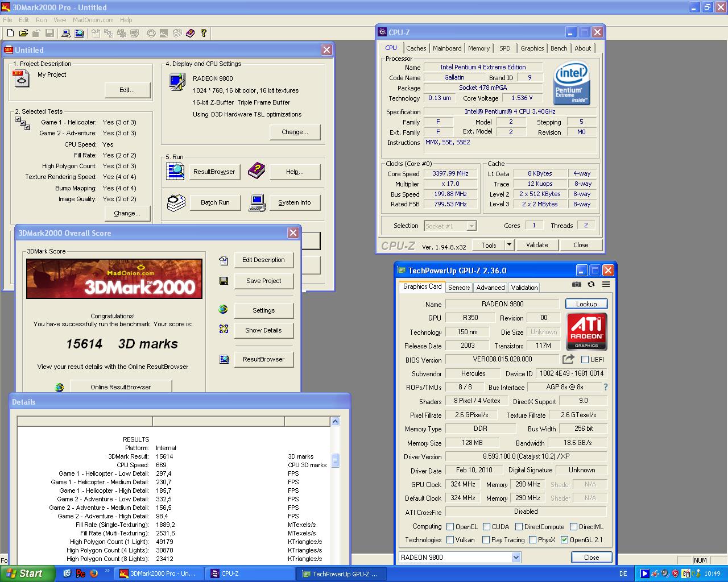
Task: Click the Show Details button
Action: (263, 330)
